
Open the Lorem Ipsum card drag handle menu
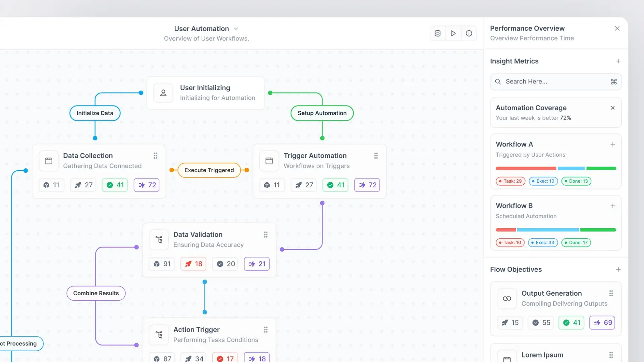coord(611,355)
